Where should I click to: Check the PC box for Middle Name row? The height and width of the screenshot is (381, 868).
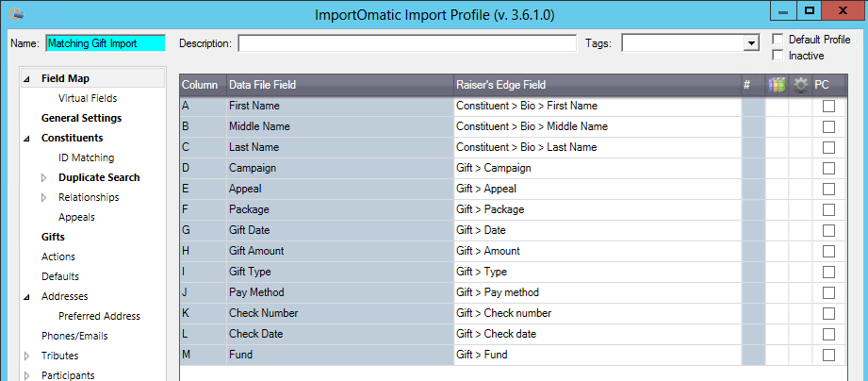click(828, 126)
